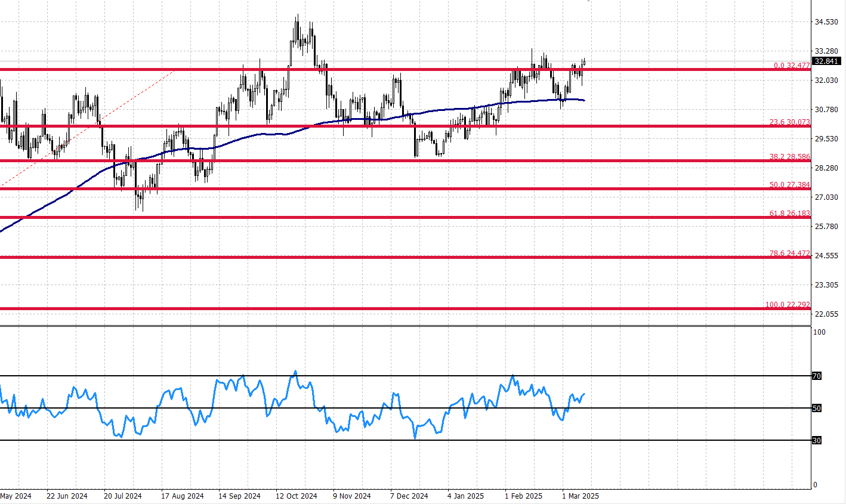
Task: Click the 34.530 price axis value
Action: [x=826, y=22]
